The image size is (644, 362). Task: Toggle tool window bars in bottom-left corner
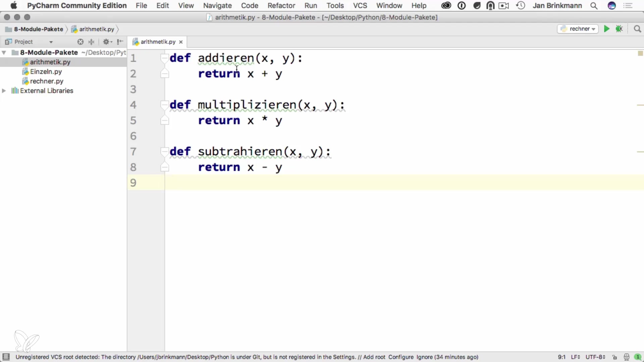pyautogui.click(x=6, y=357)
